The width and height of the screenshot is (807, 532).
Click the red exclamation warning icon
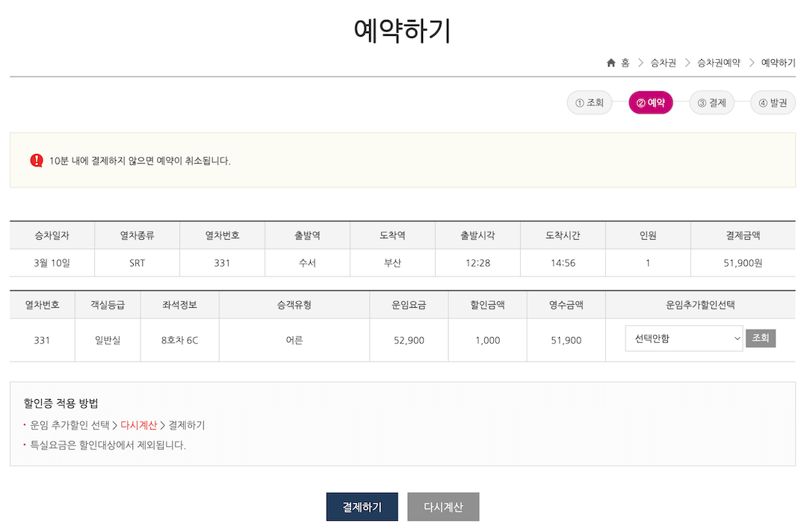click(37, 161)
